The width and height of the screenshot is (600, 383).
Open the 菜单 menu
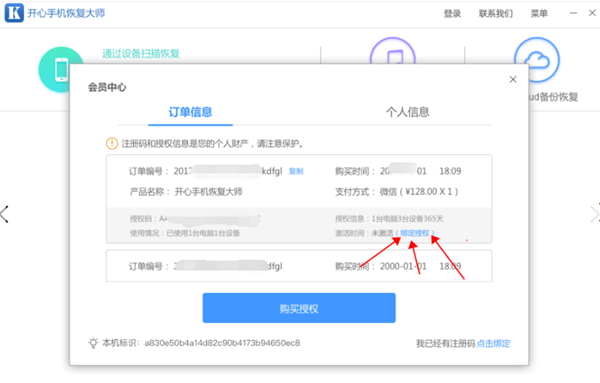point(539,13)
